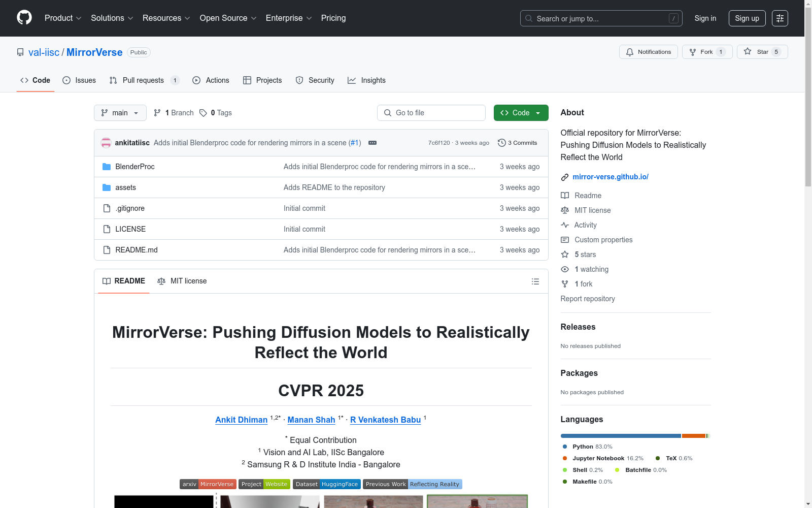Viewport: 812px width, 508px height.
Task: Click the LICENSE file icon
Action: click(x=107, y=229)
